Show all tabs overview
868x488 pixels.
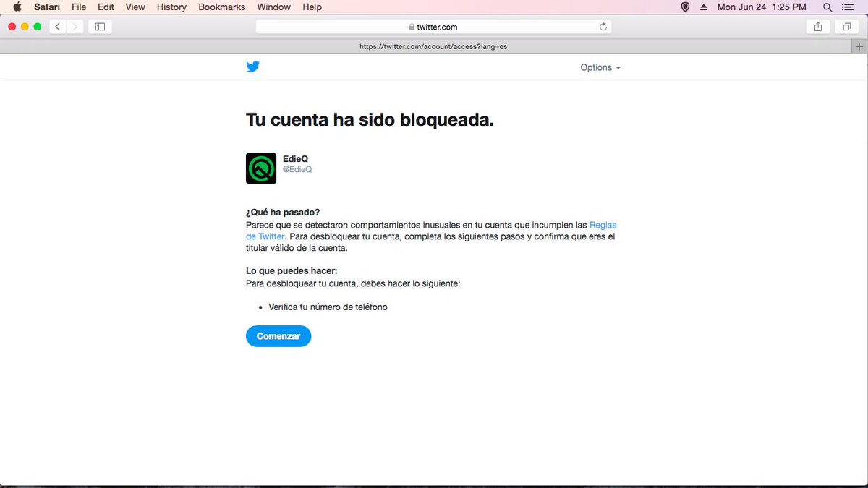point(846,27)
